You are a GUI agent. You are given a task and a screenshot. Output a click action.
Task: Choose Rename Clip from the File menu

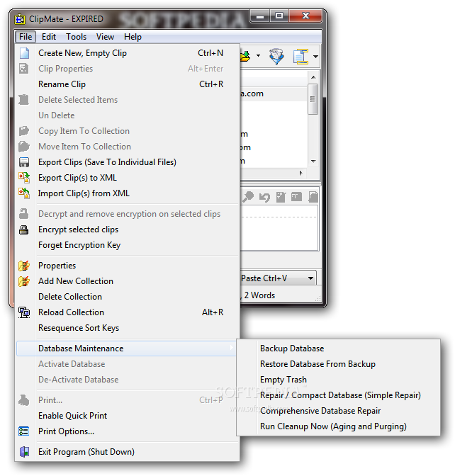(128, 84)
